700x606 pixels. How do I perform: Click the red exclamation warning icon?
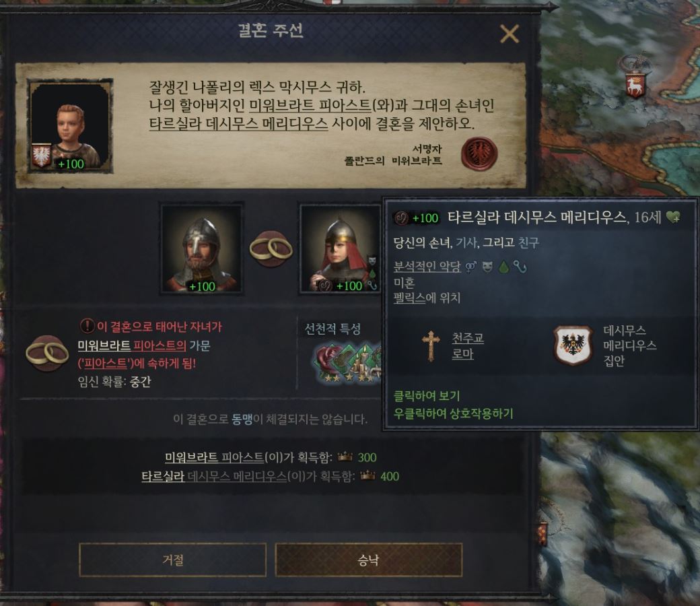pyautogui.click(x=87, y=326)
